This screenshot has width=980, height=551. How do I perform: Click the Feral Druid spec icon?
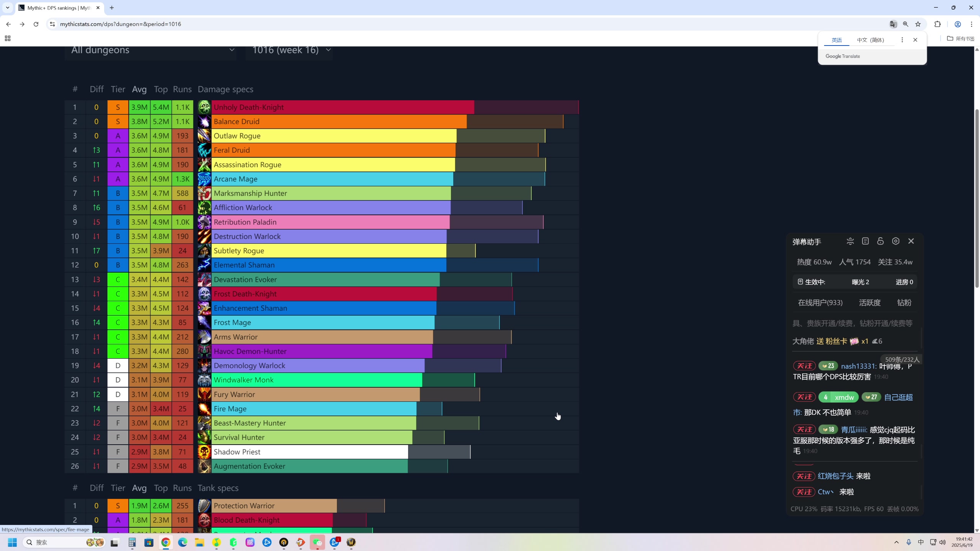(204, 150)
